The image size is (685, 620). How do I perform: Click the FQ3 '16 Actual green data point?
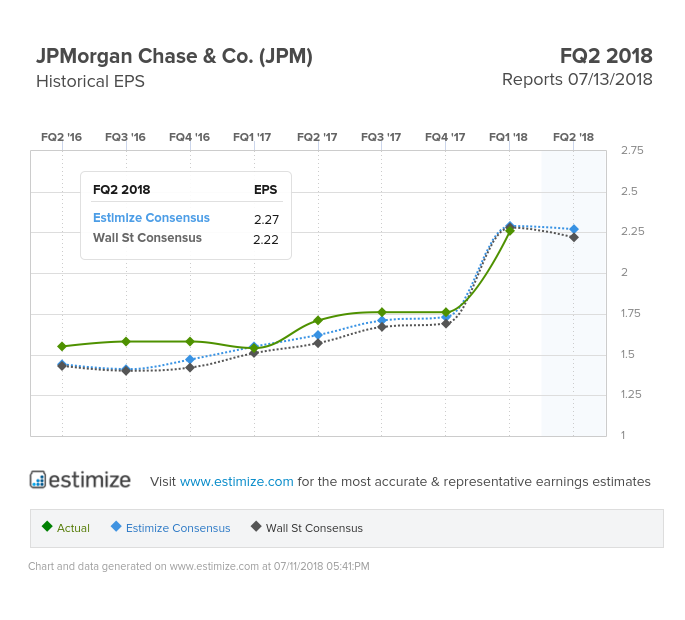coord(126,341)
